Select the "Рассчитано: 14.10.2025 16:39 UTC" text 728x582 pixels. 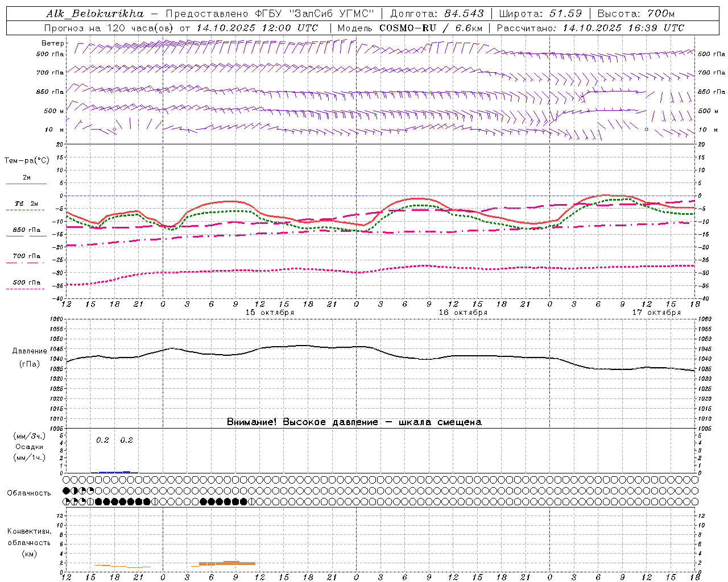click(x=590, y=28)
